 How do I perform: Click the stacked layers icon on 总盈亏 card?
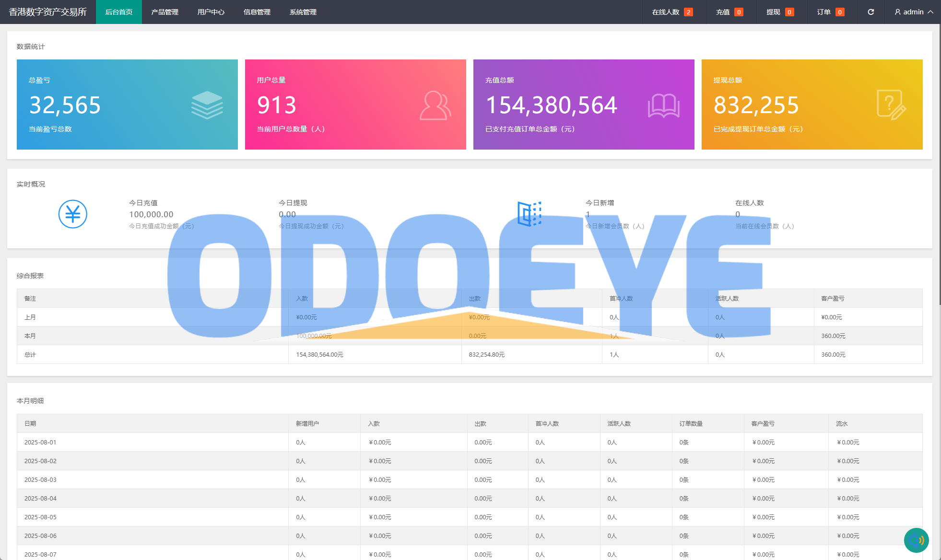pyautogui.click(x=207, y=105)
